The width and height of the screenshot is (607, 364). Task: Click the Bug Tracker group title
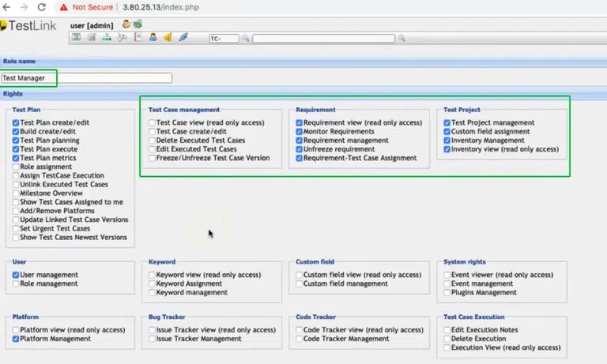(167, 317)
